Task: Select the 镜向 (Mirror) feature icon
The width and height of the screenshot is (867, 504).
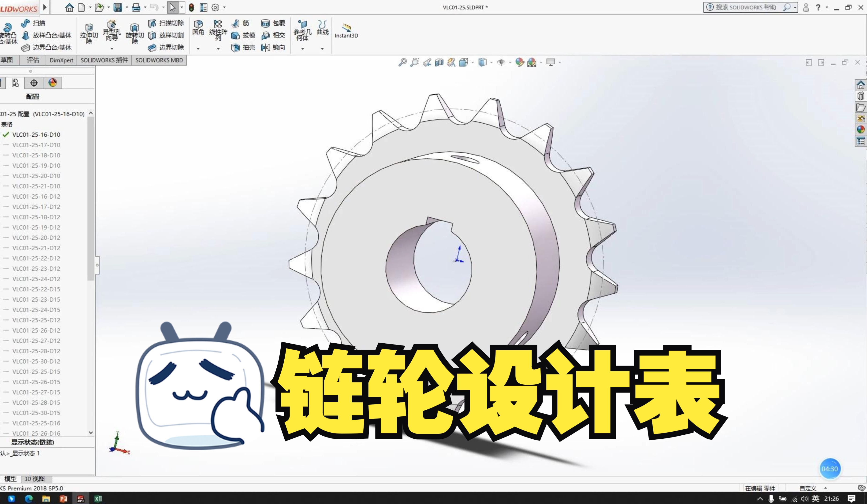Action: (266, 48)
